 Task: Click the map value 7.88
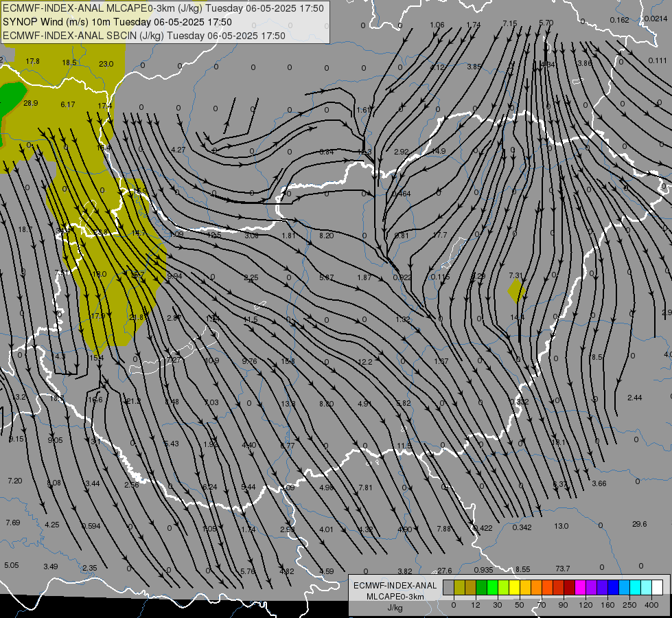pos(443,528)
